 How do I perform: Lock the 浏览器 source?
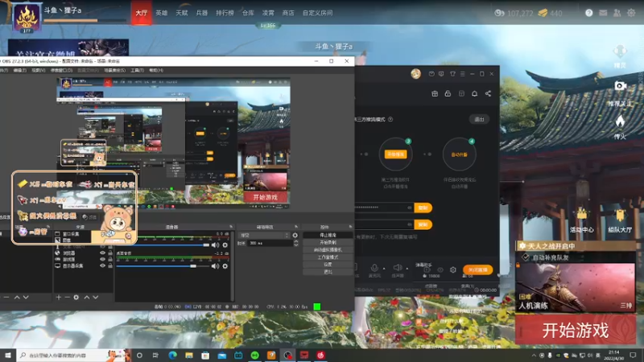(110, 253)
